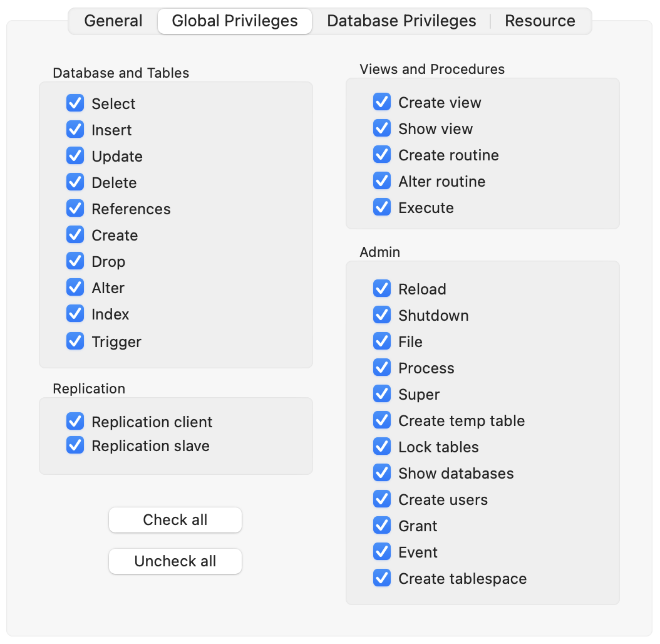Uncheck the Create tablespace privilege
The image size is (660, 644).
click(382, 578)
